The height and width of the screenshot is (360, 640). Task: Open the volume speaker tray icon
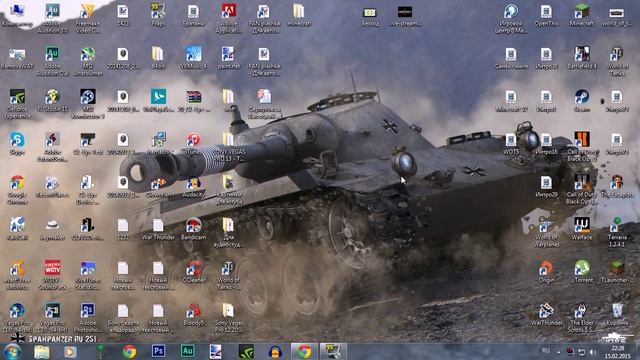(593, 352)
